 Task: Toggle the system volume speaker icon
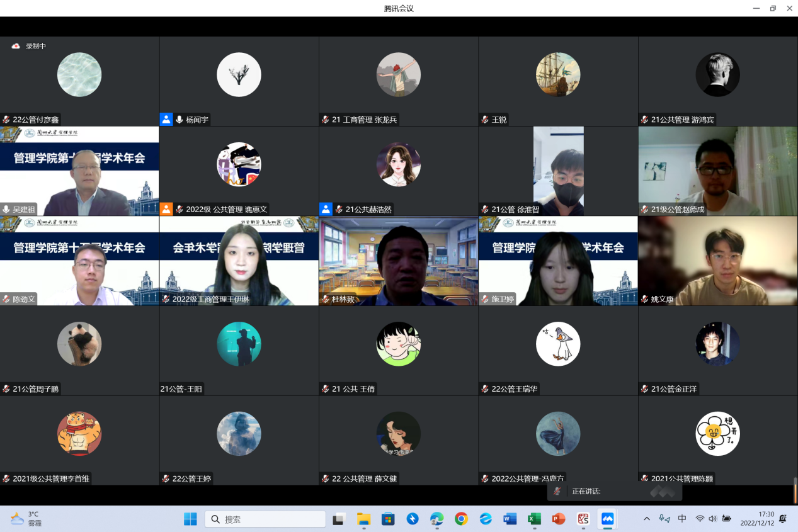click(713, 519)
